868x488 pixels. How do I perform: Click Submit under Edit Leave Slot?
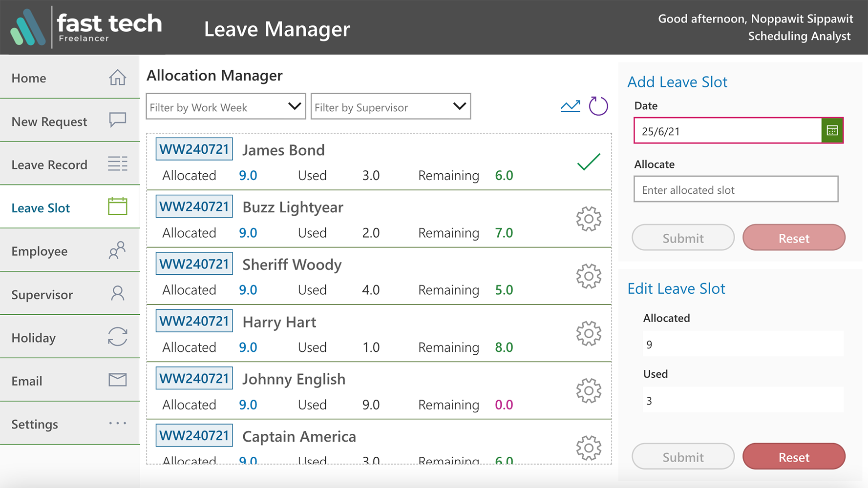(683, 457)
